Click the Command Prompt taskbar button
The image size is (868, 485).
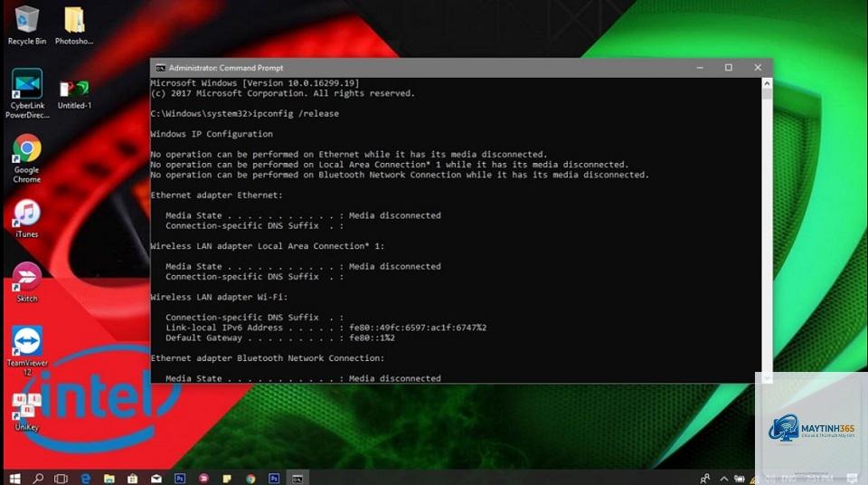(297, 479)
